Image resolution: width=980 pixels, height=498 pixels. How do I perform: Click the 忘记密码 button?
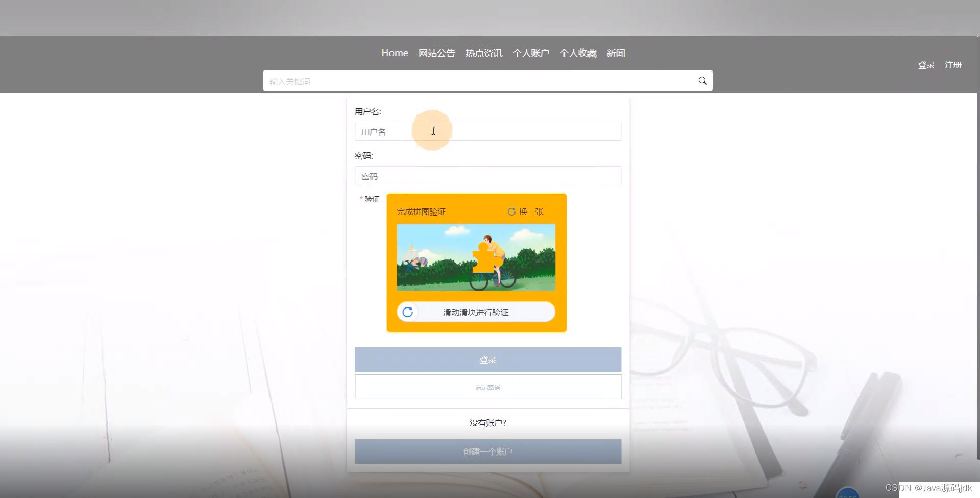pyautogui.click(x=488, y=387)
